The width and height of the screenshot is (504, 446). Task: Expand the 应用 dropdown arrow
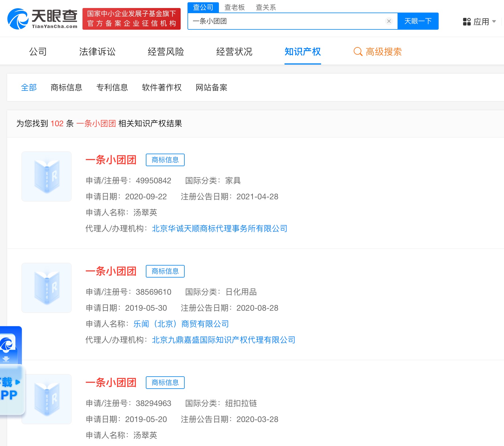pyautogui.click(x=494, y=21)
